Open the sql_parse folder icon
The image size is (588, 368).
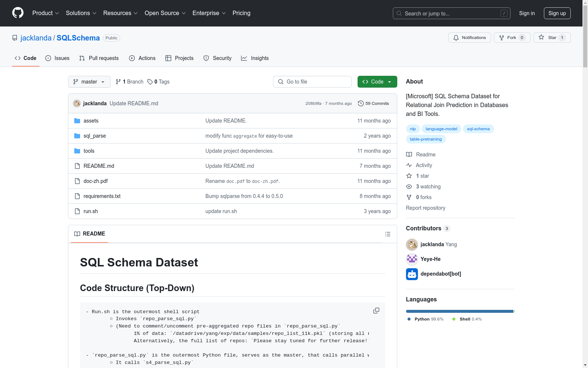coord(77,136)
